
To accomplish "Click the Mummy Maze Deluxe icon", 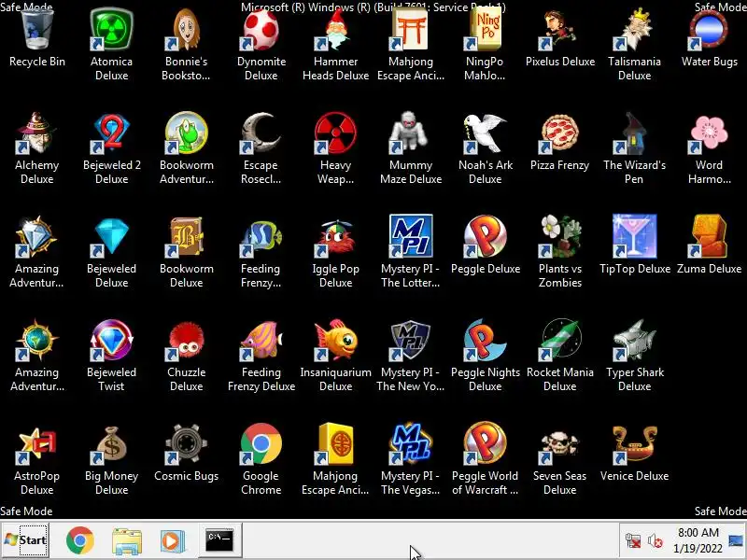I will tap(410, 133).
